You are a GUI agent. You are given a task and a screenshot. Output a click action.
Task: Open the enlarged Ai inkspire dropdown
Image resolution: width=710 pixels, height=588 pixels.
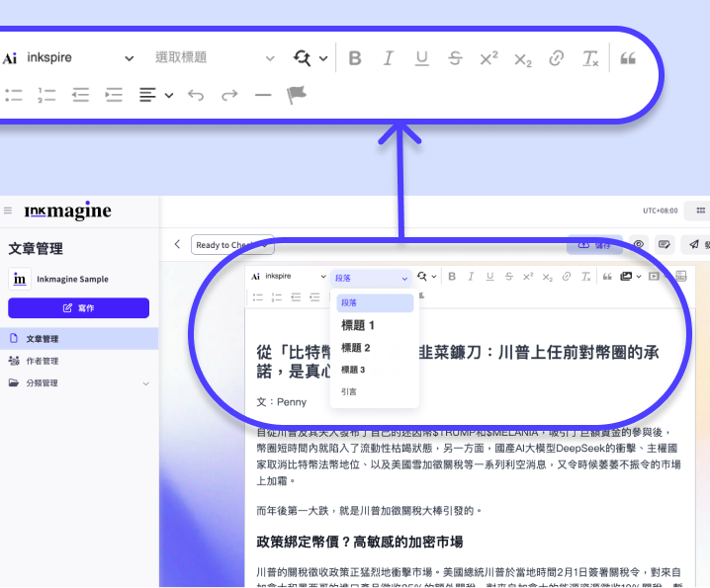click(x=68, y=58)
